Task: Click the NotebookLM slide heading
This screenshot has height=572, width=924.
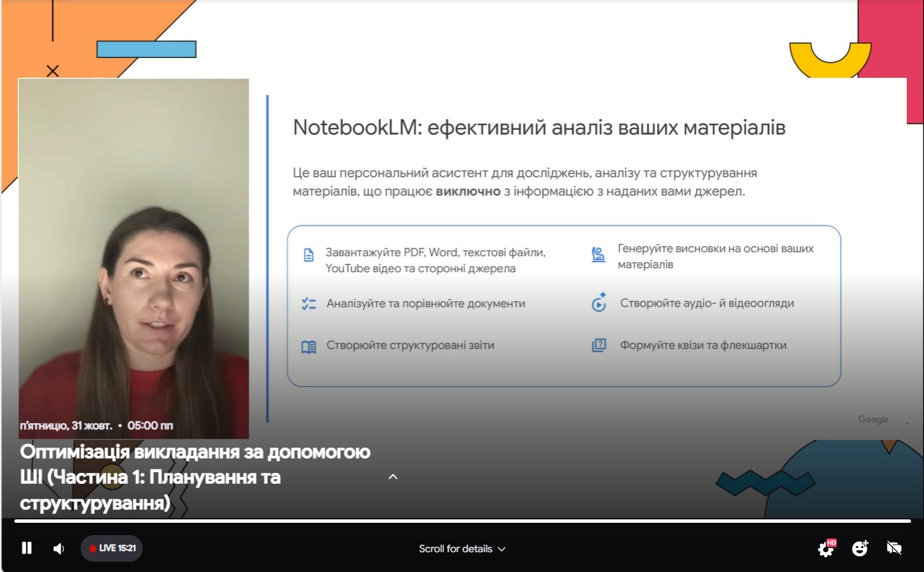Action: pyautogui.click(x=539, y=128)
